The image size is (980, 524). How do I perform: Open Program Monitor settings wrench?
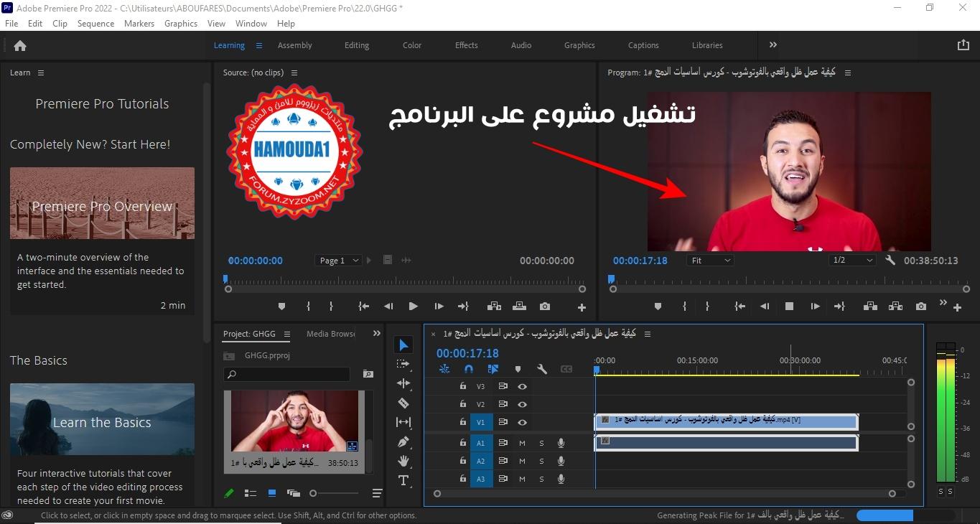pos(890,261)
